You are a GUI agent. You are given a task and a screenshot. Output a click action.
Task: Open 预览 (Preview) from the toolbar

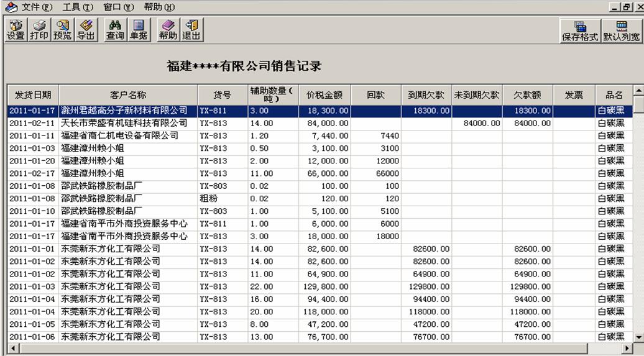(x=62, y=29)
